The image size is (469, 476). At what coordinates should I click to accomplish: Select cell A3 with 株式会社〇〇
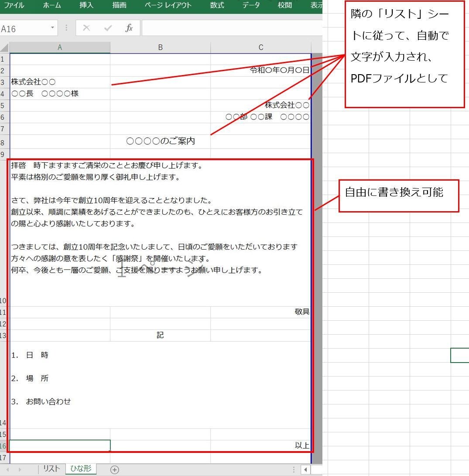60,82
